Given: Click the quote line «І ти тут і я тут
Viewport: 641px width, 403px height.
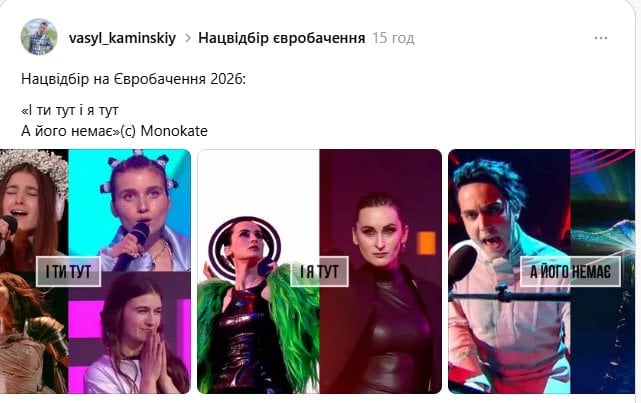Looking at the screenshot, I should coord(69,110).
